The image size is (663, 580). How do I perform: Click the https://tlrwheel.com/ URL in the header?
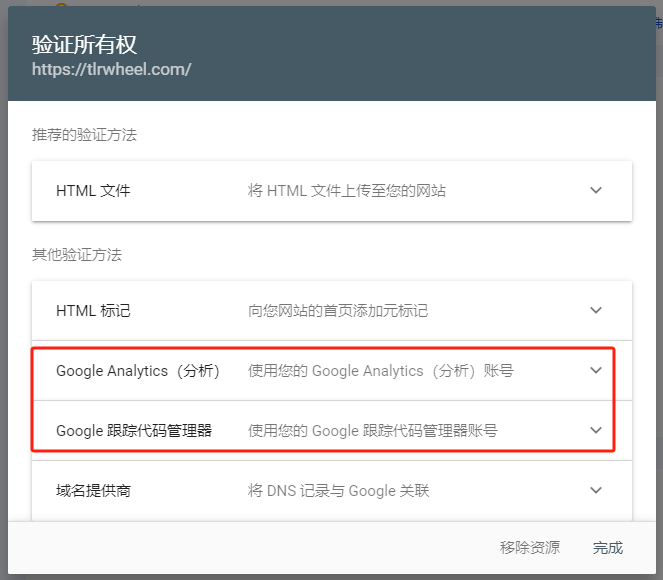coord(112,69)
